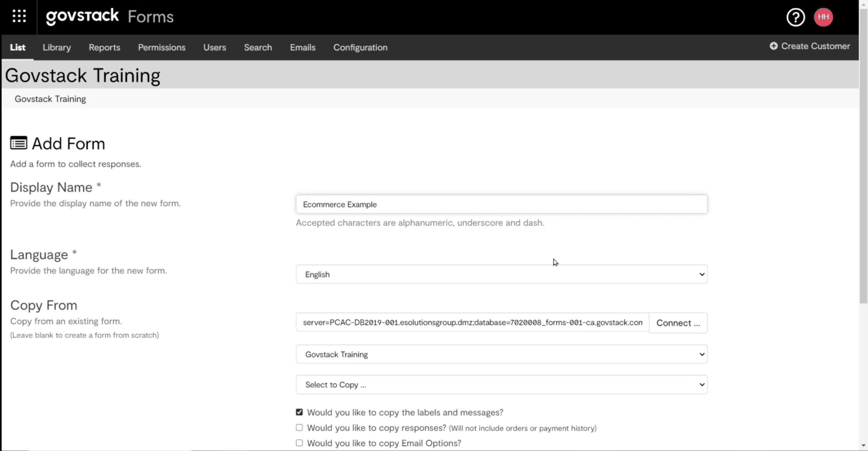
Task: Open the HH user avatar menu
Action: [x=823, y=17]
